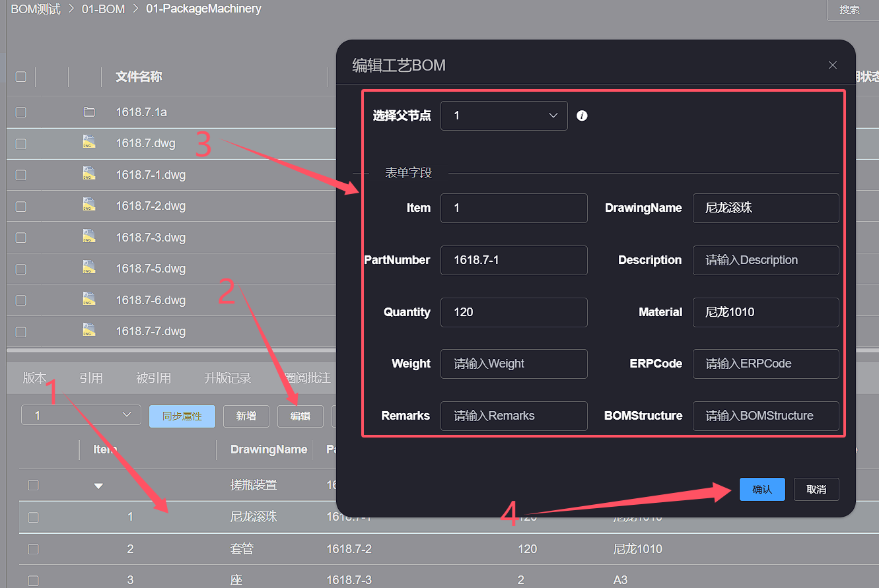Click the BOMStructure input field

[x=766, y=416]
